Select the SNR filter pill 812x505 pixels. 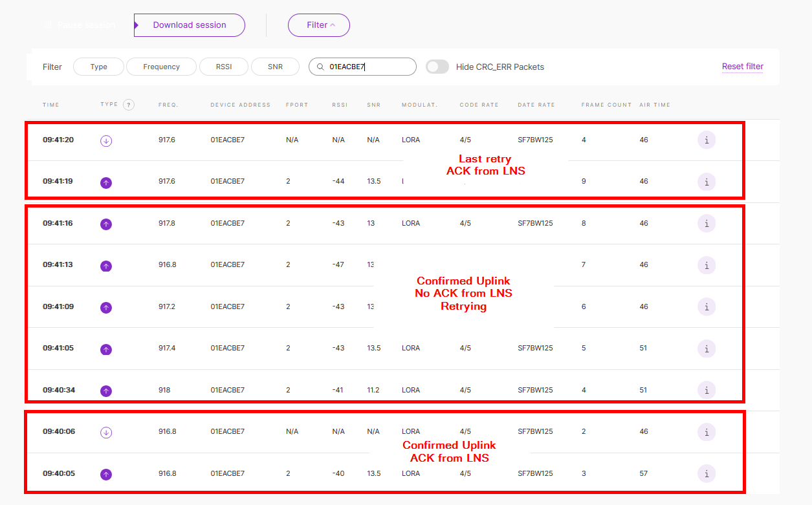click(x=275, y=67)
